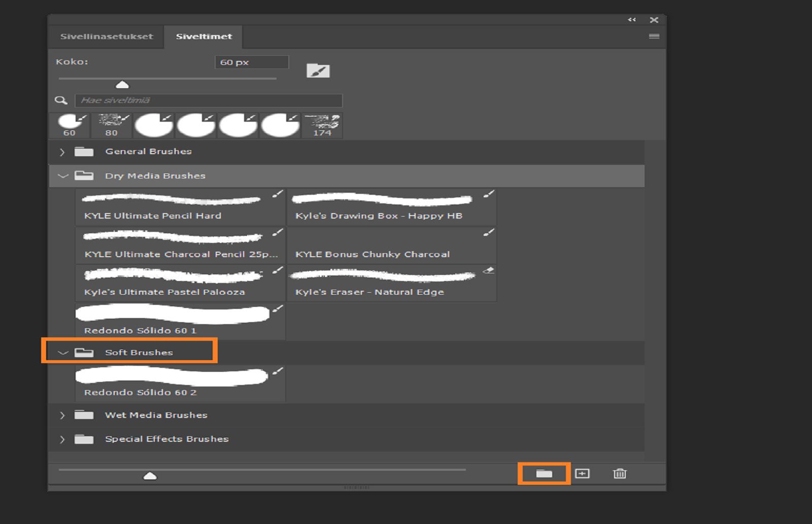Choose the Redondo Sólido 60 2 brush
The image size is (812, 524).
180,384
